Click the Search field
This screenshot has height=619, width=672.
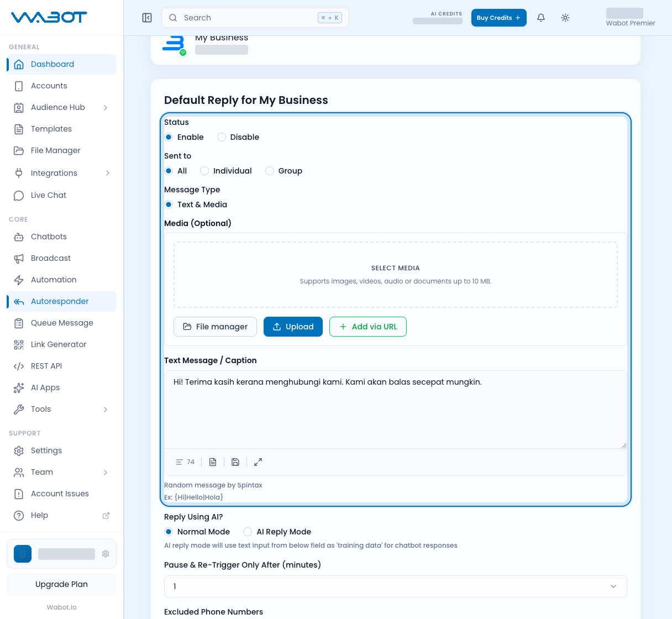(255, 18)
